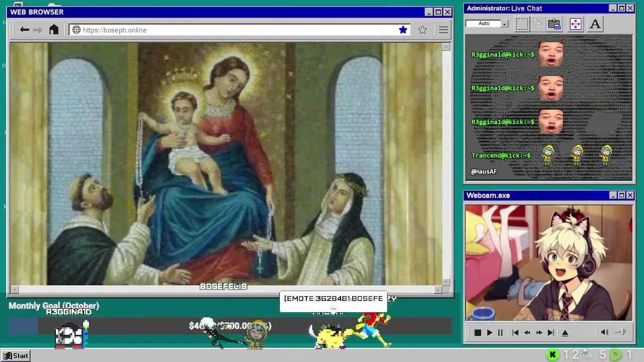Image resolution: width=644 pixels, height=362 pixels.
Task: Select the dashed marquee tool in Live Chat
Action: pyautogui.click(x=522, y=24)
